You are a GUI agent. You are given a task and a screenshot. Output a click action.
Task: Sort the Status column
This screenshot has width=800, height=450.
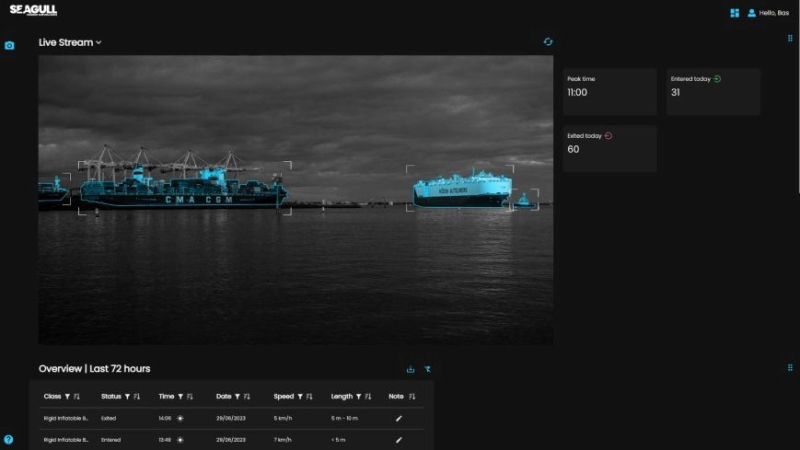tap(137, 396)
